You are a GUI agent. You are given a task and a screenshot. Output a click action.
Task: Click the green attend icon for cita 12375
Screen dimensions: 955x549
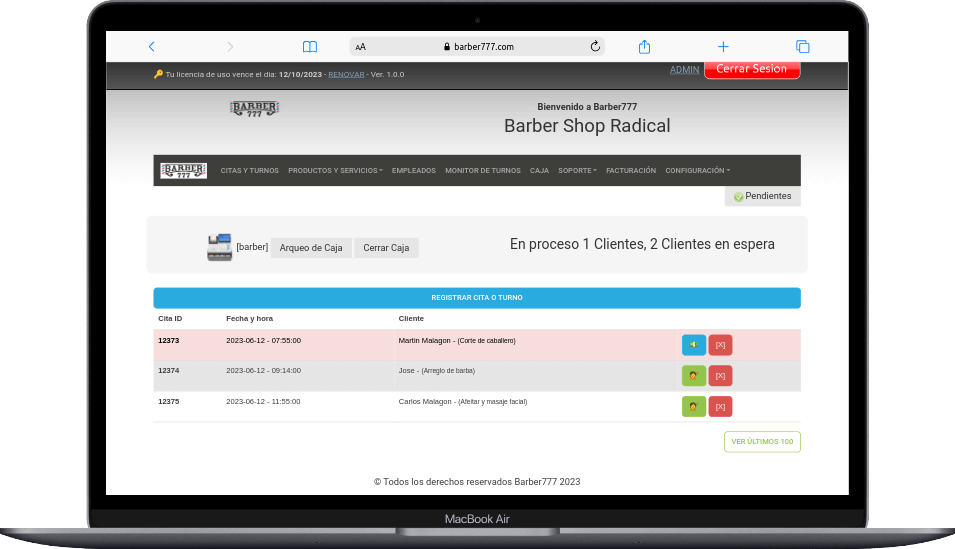click(693, 406)
